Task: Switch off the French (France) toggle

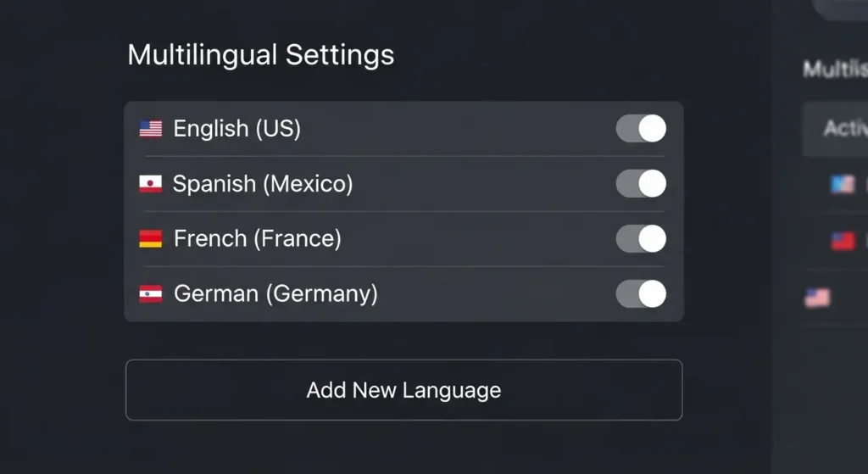Action: [641, 239]
